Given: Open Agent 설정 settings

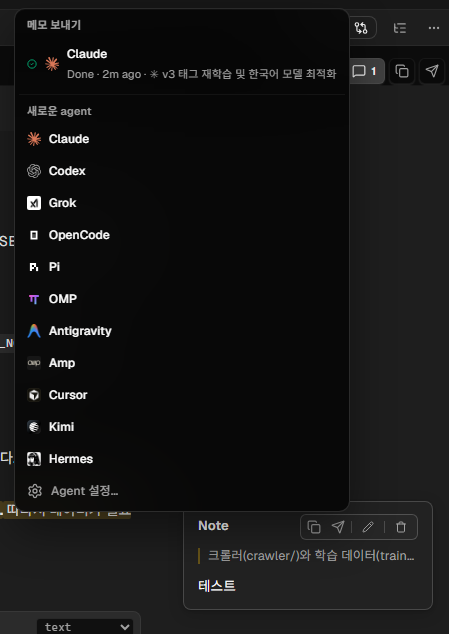Looking at the screenshot, I should (x=182, y=491).
